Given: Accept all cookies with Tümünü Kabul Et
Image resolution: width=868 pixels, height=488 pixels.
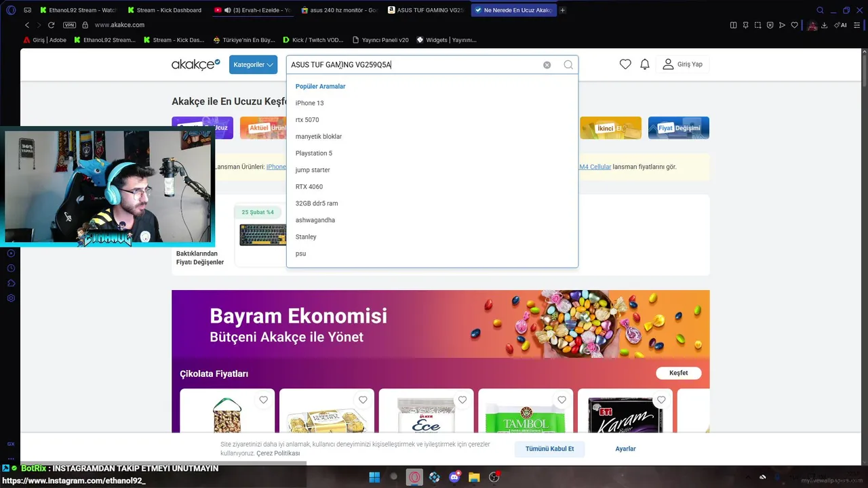Looking at the screenshot, I should (549, 449).
